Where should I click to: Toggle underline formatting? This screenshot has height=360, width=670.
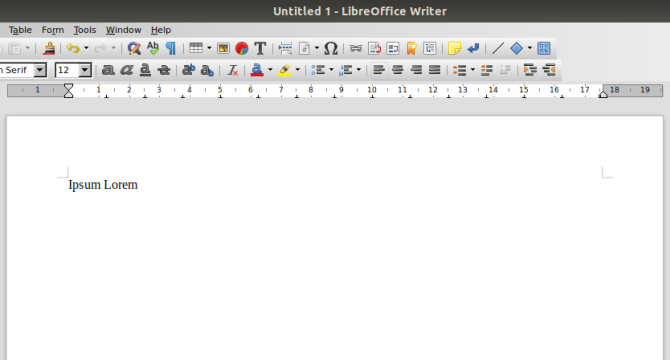click(x=145, y=70)
